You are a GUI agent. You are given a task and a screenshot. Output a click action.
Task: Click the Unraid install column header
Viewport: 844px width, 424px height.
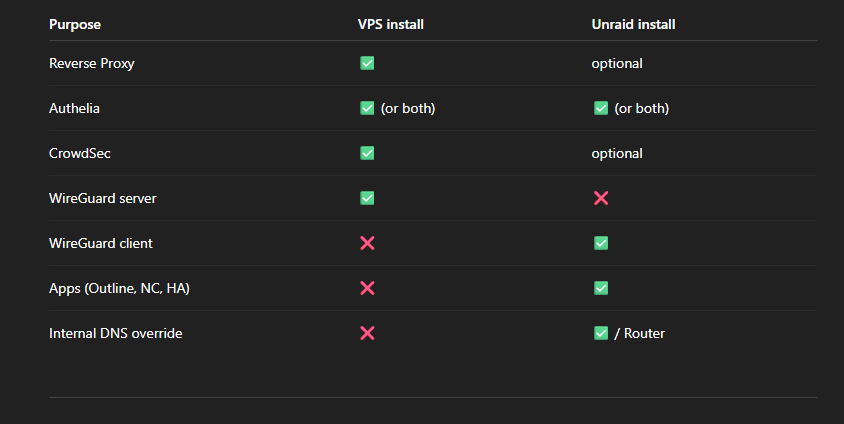(634, 24)
